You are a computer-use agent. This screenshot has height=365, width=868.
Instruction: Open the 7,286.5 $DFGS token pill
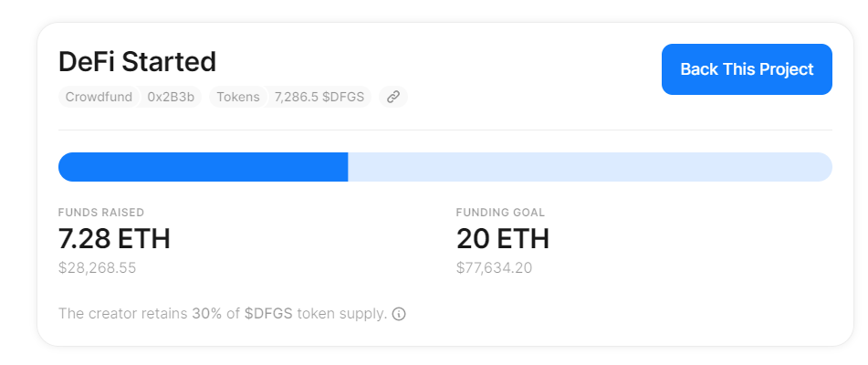coord(319,97)
